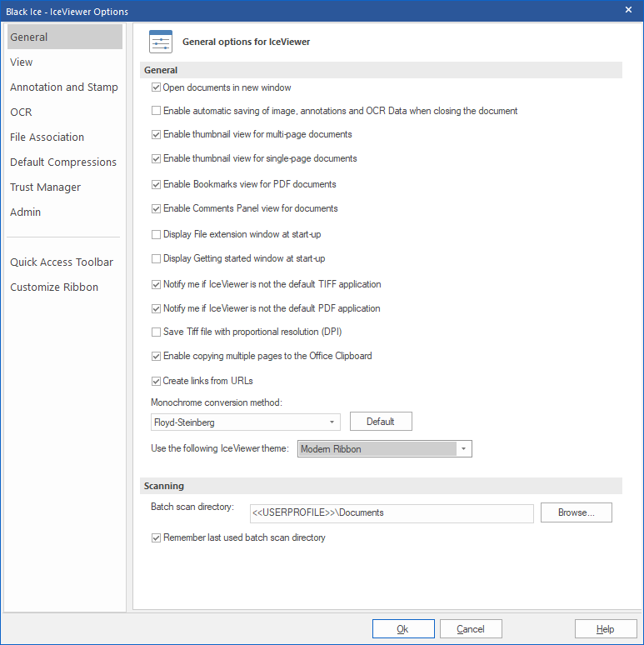
Task: Click the Scanning section heading
Action: pyautogui.click(x=381, y=486)
